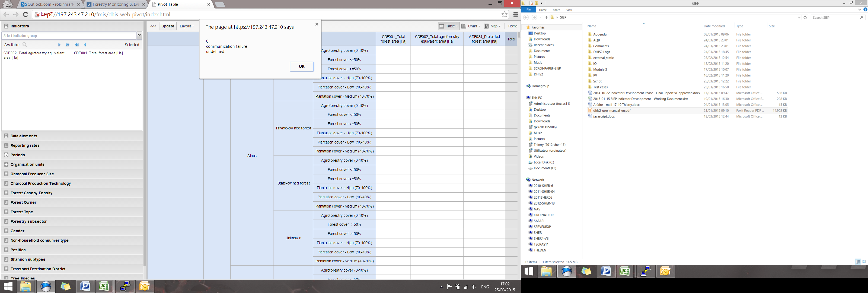Click the bookmark star icon in address bar
This screenshot has width=868, height=293.
pyautogui.click(x=504, y=14)
